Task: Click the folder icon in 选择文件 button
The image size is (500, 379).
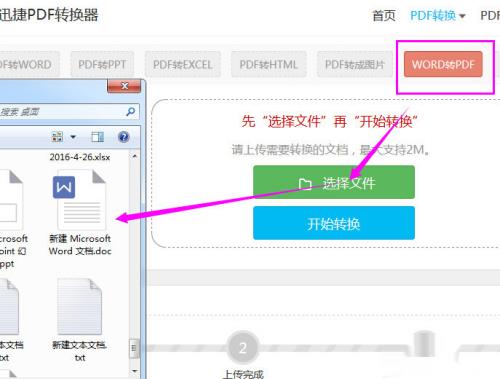Action: tap(305, 184)
